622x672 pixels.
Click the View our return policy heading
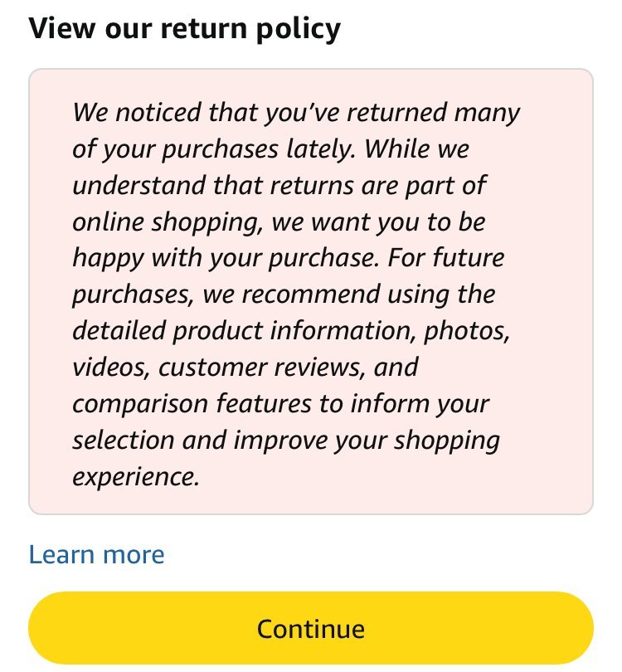tap(184, 29)
